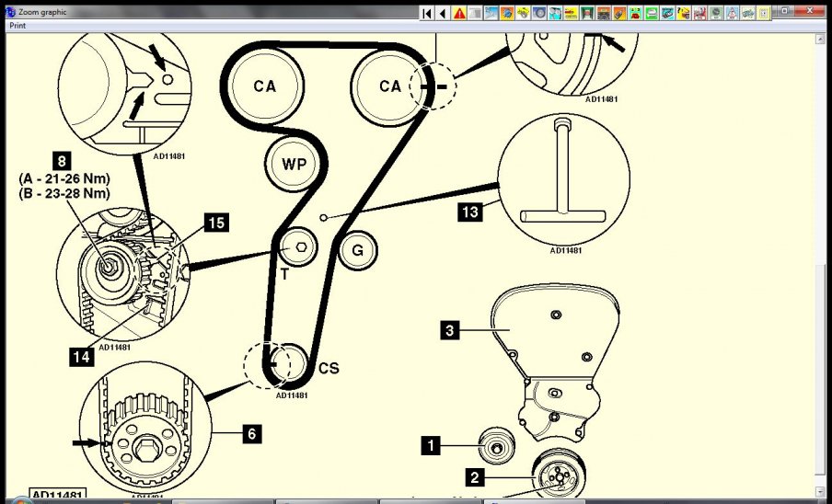Screen dimensions: 832x504
Task: Open the Print menu
Action: [17, 26]
